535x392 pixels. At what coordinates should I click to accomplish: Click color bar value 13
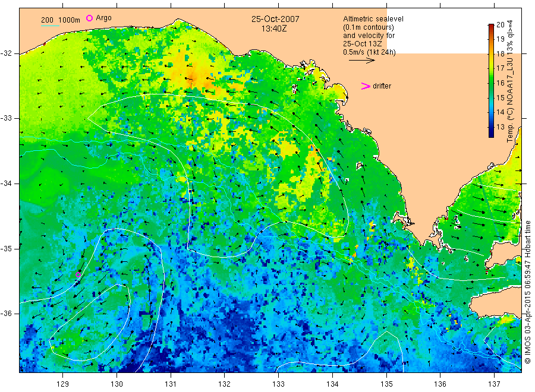500,127
